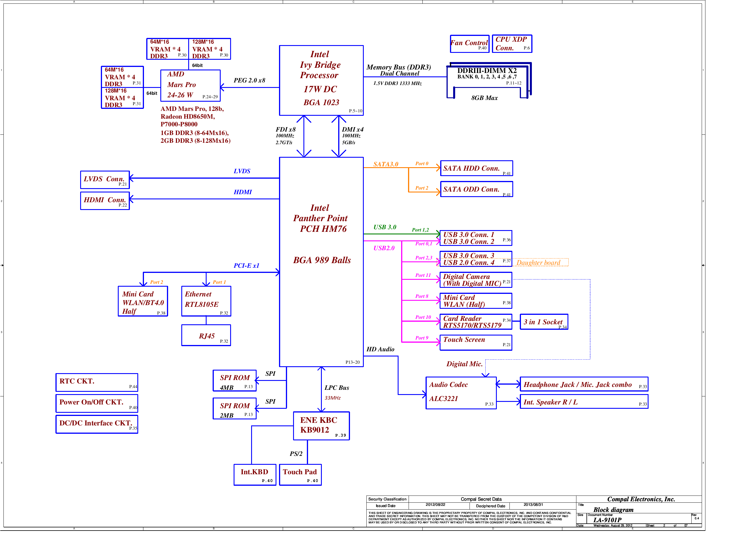Viewport: 756px width, 534px height.
Task: Click the 128M*16 VRAM block on P.30
Action: pyautogui.click(x=210, y=49)
